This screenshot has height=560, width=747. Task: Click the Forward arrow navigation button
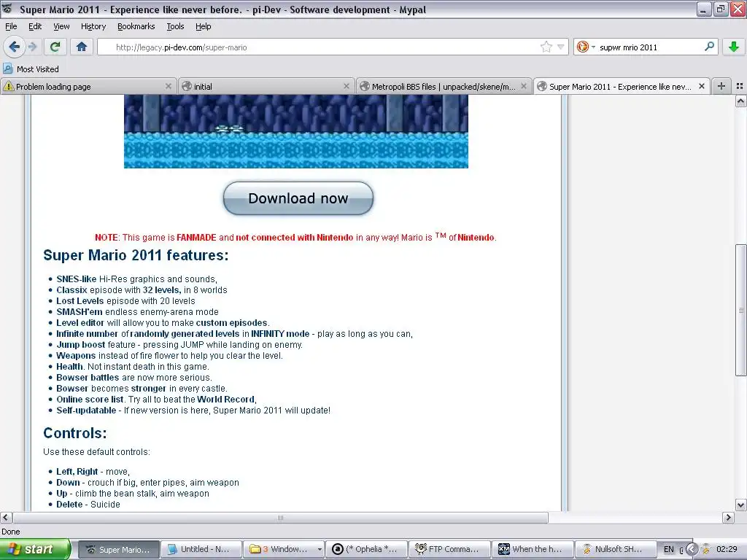click(x=32, y=47)
